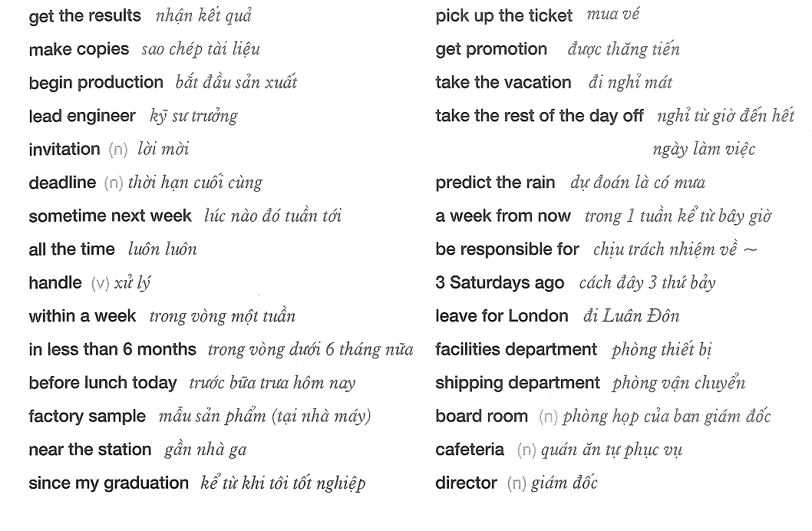The image size is (812, 531).
Task: Select "get promotion" entry
Action: click(491, 50)
